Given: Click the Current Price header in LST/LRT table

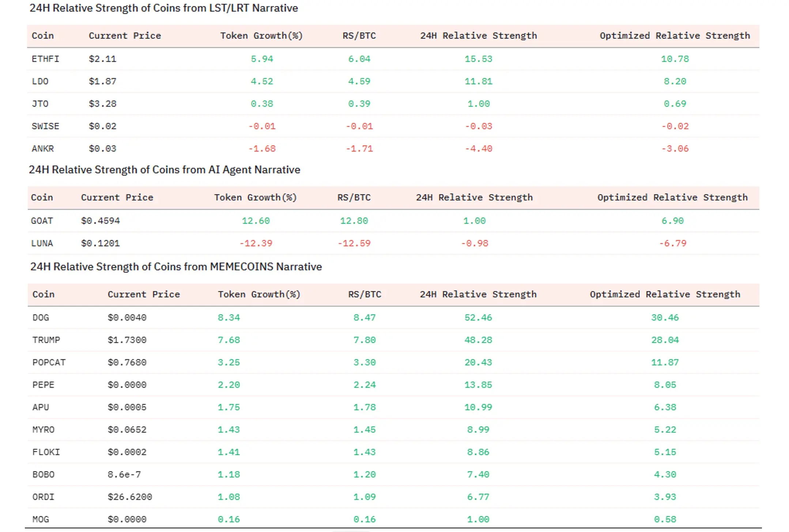Looking at the screenshot, I should [x=125, y=36].
